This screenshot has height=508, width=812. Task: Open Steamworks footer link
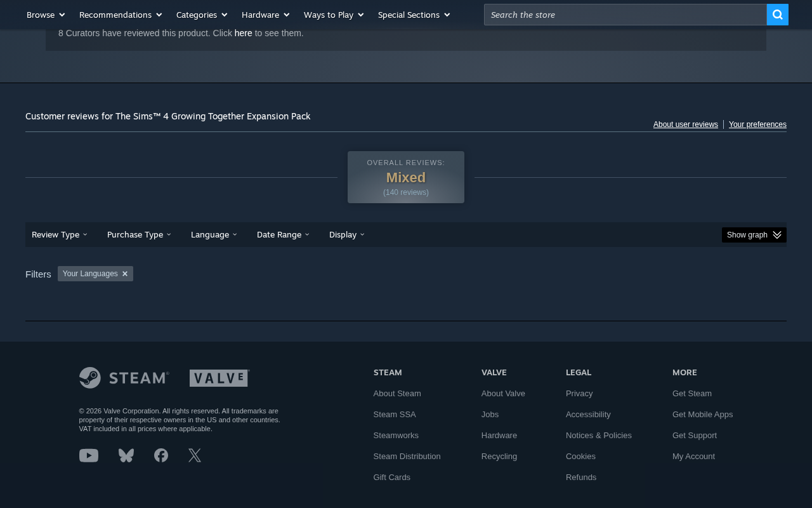(x=396, y=436)
